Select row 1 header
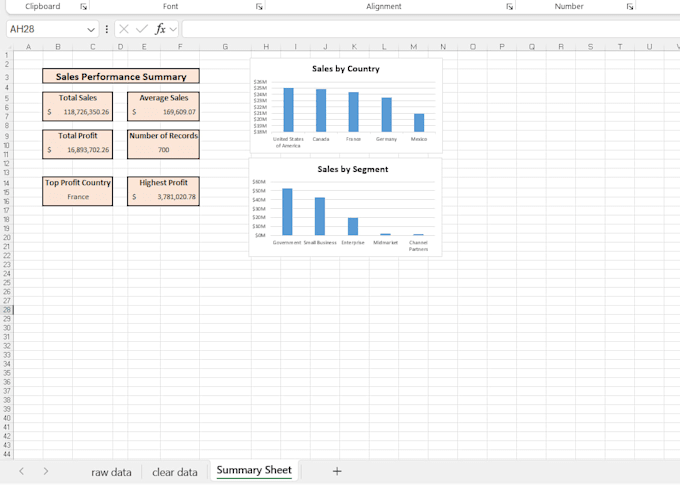 (7, 55)
